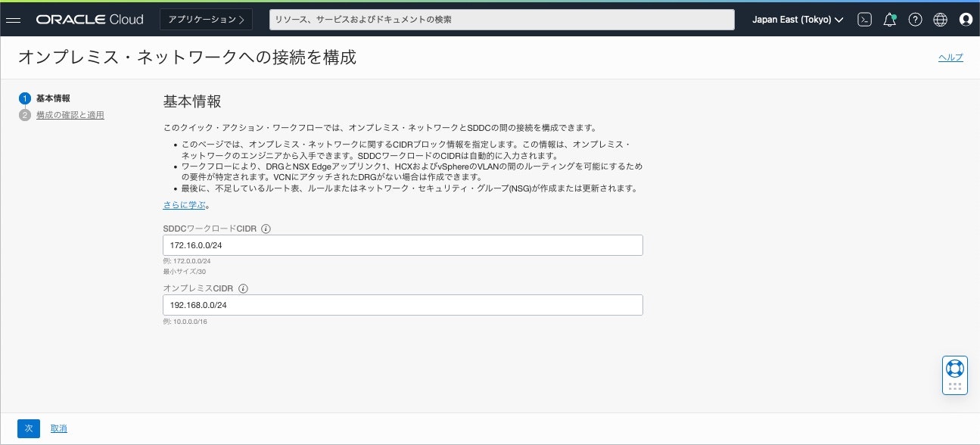The height and width of the screenshot is (445, 980).
Task: Open the アプリケーション menu
Action: 206,20
